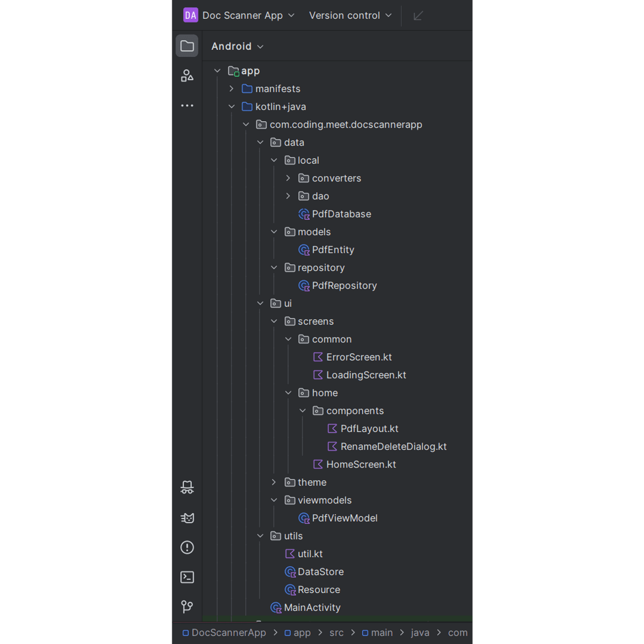644x644 pixels.
Task: Click the arrow icon beside Version control
Action: pos(418,16)
